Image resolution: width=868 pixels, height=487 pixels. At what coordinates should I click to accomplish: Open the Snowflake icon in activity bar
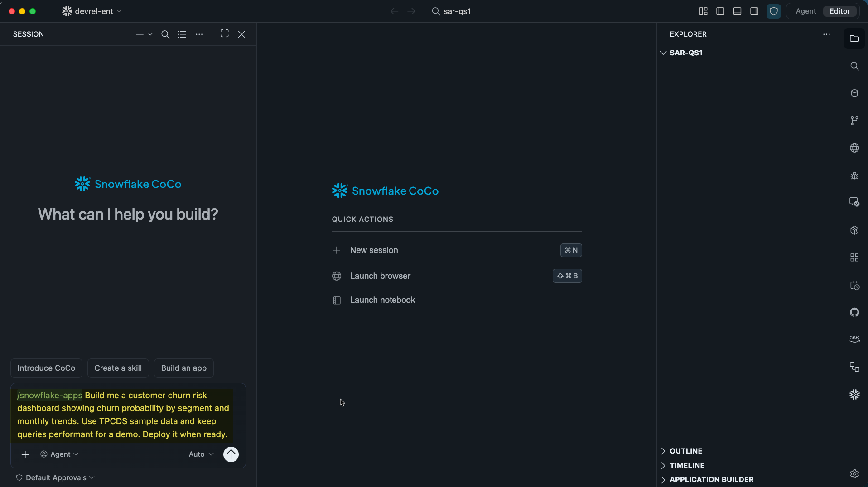[854, 395]
